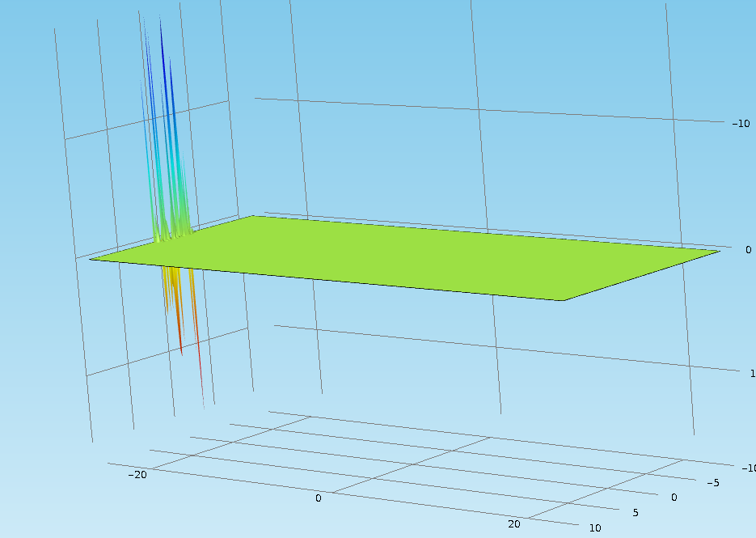Select the 0 label between -20 and 20
756x538 pixels.
pos(319,498)
